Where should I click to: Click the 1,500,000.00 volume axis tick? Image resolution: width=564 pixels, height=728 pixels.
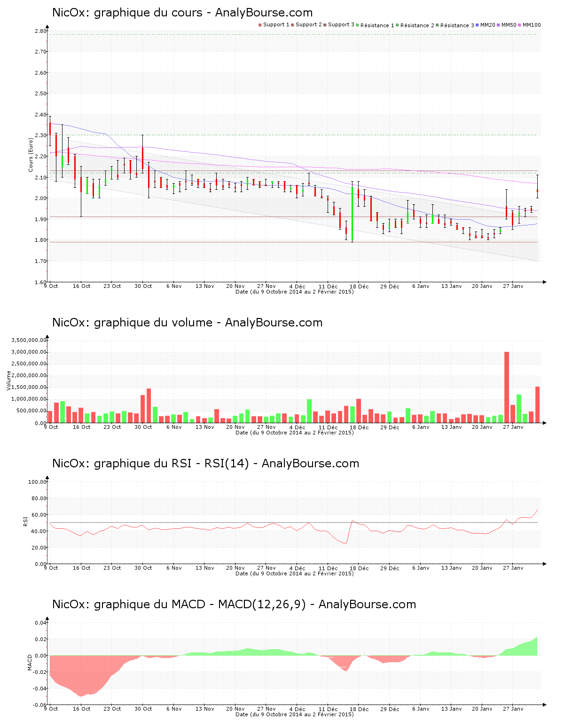[x=29, y=387]
